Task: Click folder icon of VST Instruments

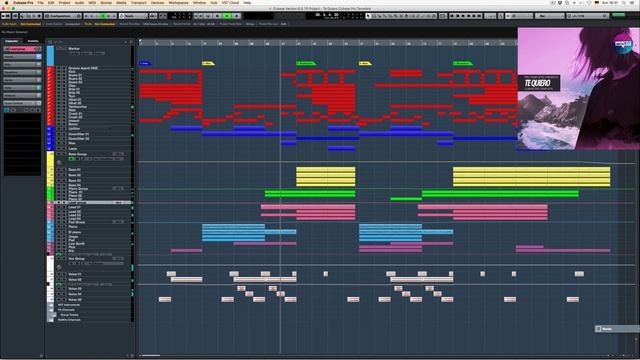Action: [51, 305]
